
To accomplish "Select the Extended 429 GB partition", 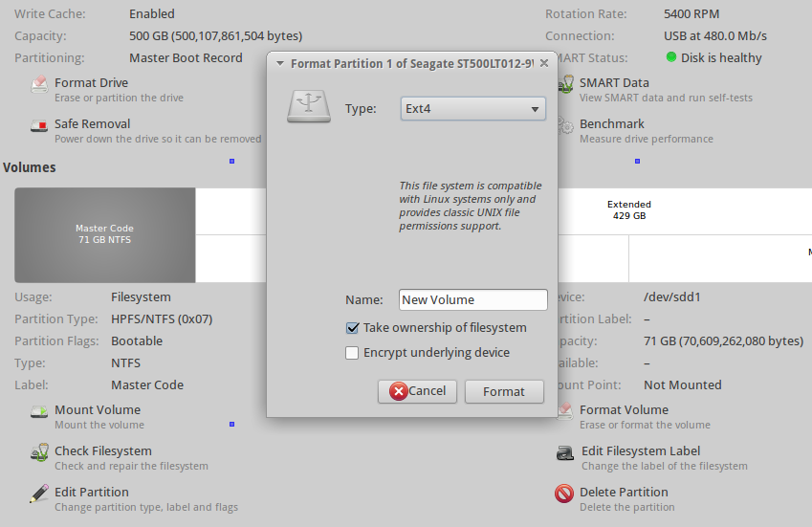I will click(x=628, y=210).
